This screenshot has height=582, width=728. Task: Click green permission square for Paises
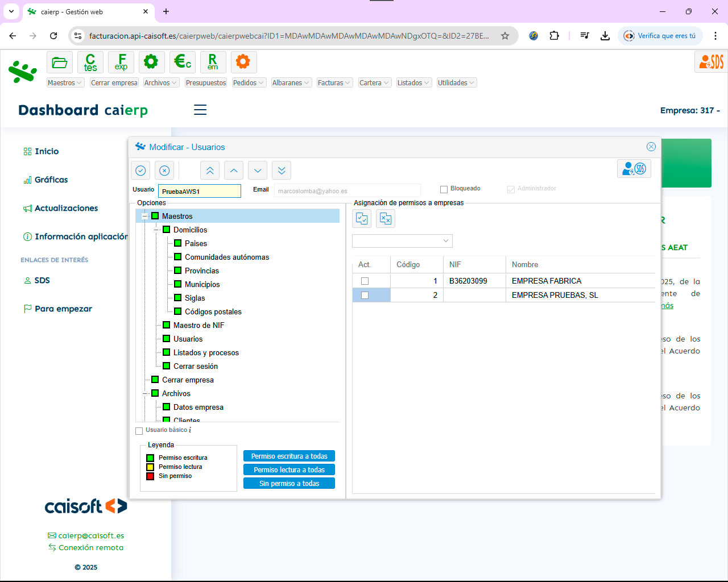click(177, 243)
